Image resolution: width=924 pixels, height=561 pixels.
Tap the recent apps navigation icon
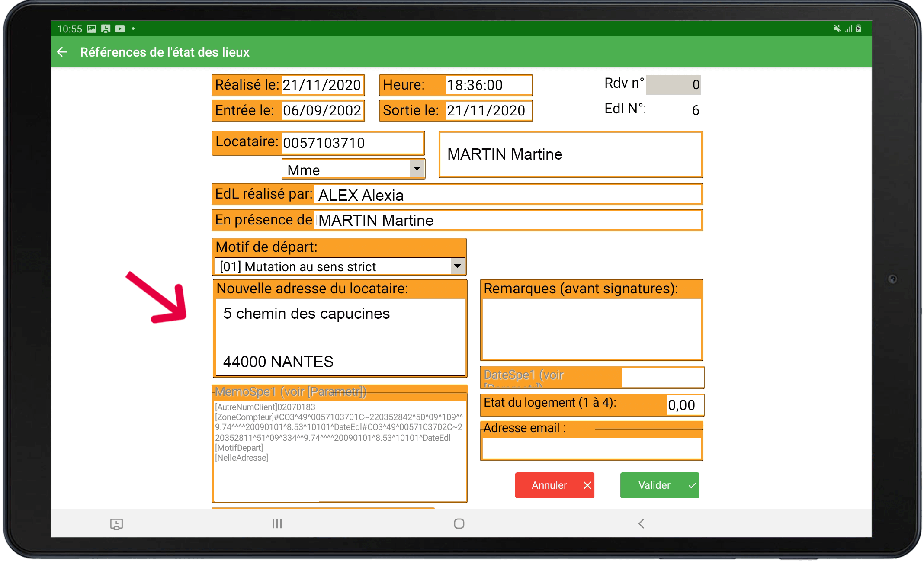click(x=277, y=524)
